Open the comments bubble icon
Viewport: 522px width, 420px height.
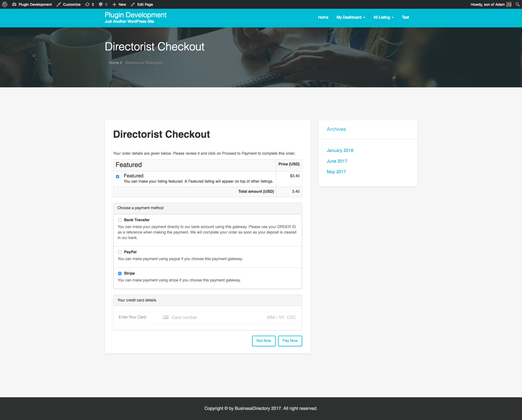(101, 4)
